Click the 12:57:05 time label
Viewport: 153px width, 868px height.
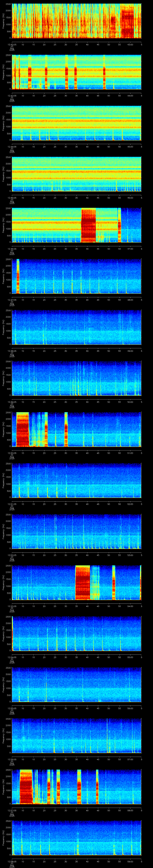(x=12, y=811)
